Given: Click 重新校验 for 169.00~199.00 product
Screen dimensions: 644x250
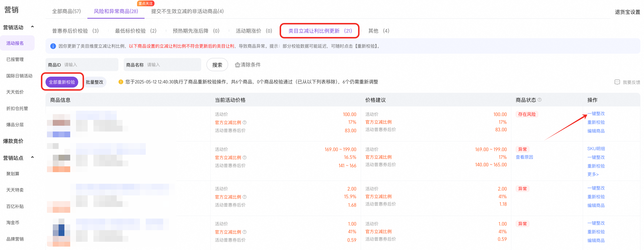Looking at the screenshot, I should pos(596,166).
